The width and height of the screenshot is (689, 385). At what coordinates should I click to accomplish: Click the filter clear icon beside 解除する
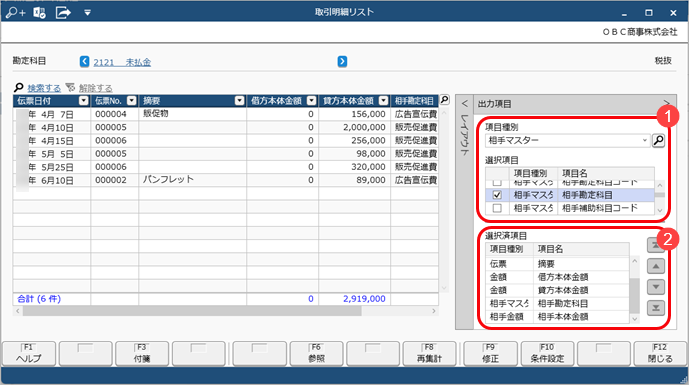coord(70,87)
